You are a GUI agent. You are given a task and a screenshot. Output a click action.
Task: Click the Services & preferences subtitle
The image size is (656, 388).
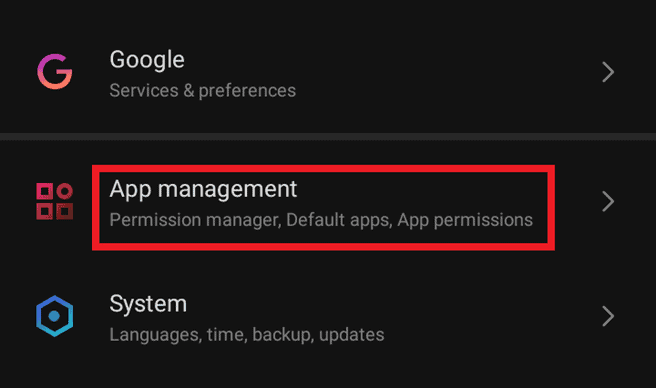pos(202,91)
